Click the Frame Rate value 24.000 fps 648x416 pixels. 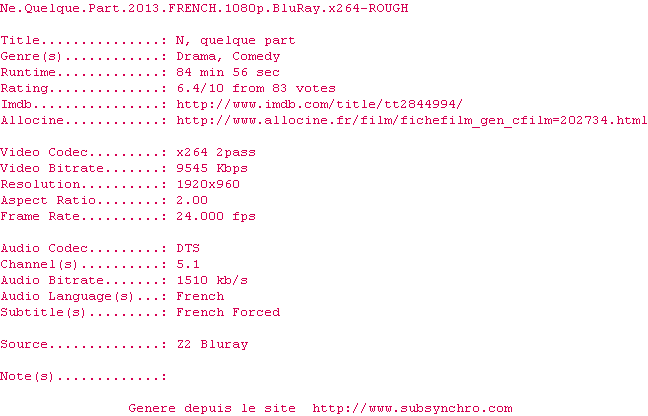[x=216, y=216]
